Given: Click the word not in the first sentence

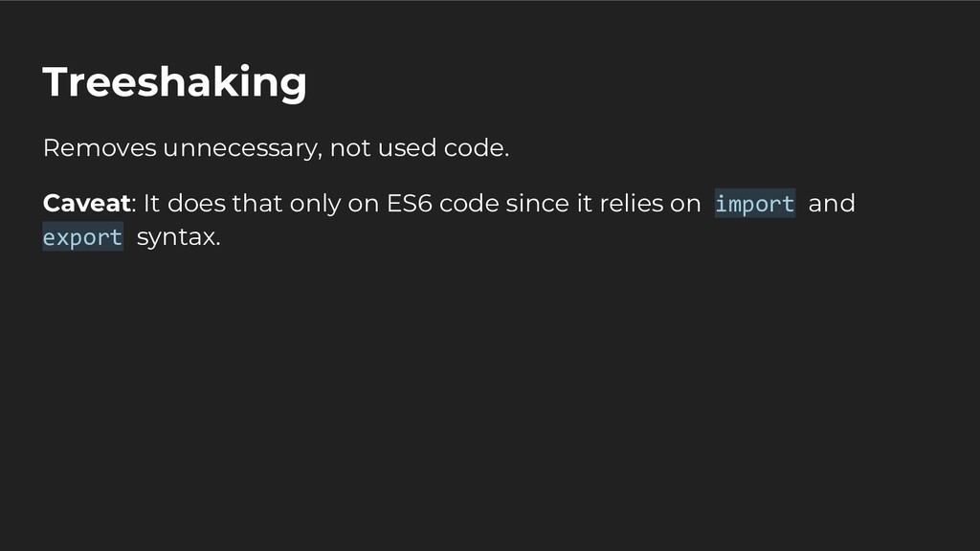Looking at the screenshot, I should coord(349,149).
